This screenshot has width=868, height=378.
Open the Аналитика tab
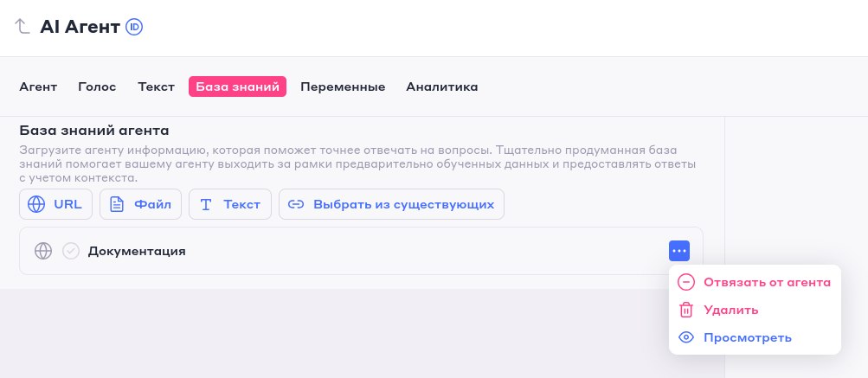point(441,86)
